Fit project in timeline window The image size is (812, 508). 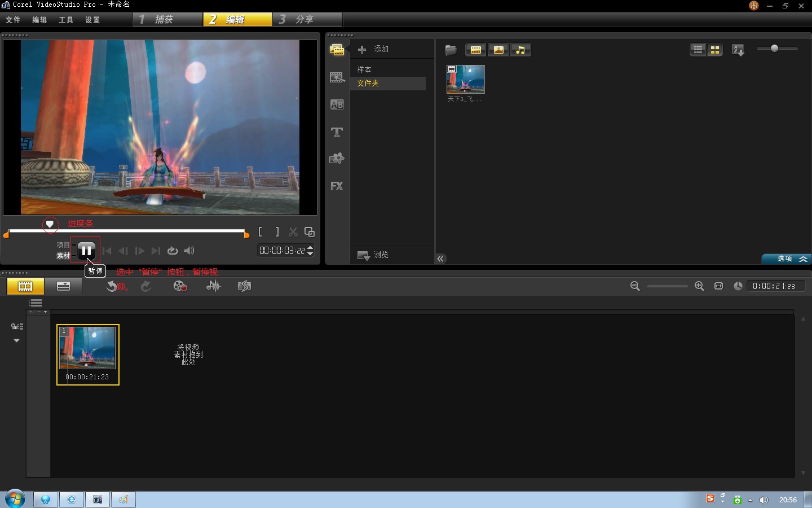click(718, 286)
